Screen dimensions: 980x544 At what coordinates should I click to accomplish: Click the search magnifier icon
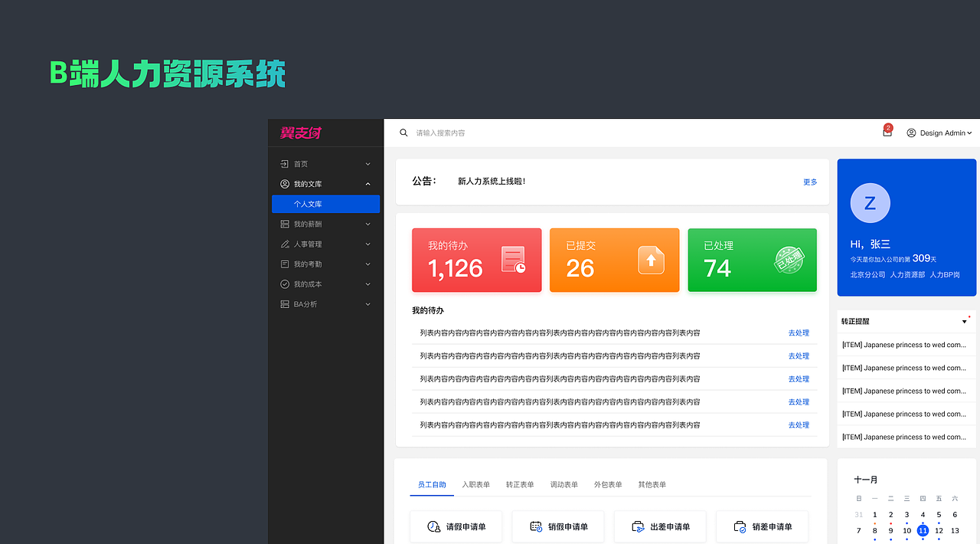[x=403, y=133]
